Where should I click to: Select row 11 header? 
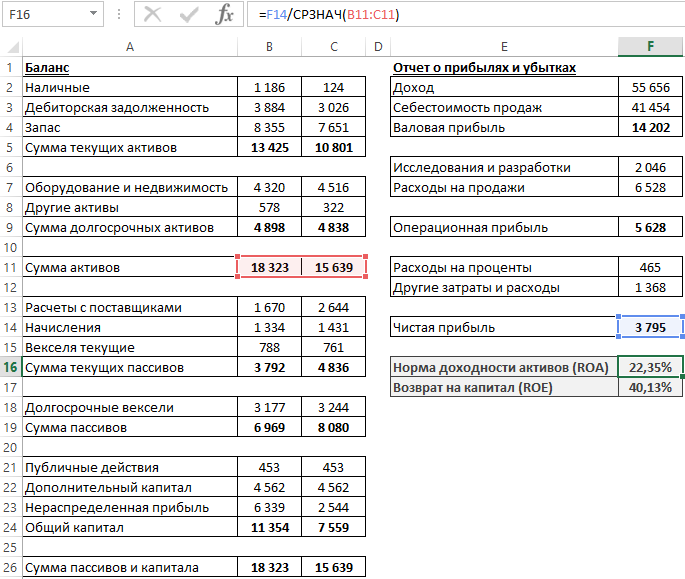(9, 267)
